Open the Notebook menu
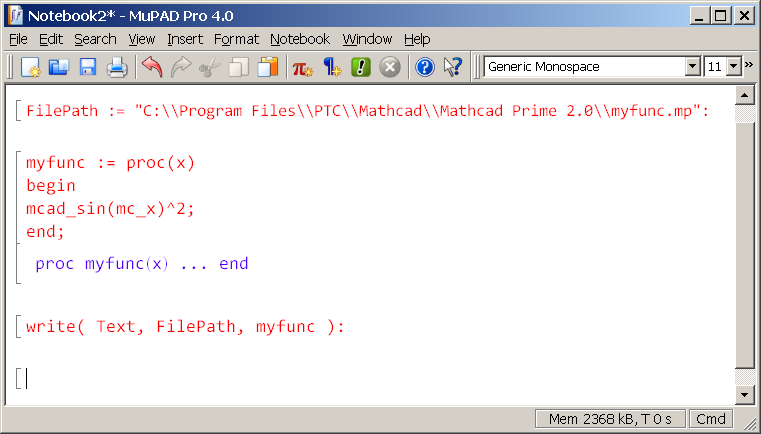 pyautogui.click(x=300, y=39)
